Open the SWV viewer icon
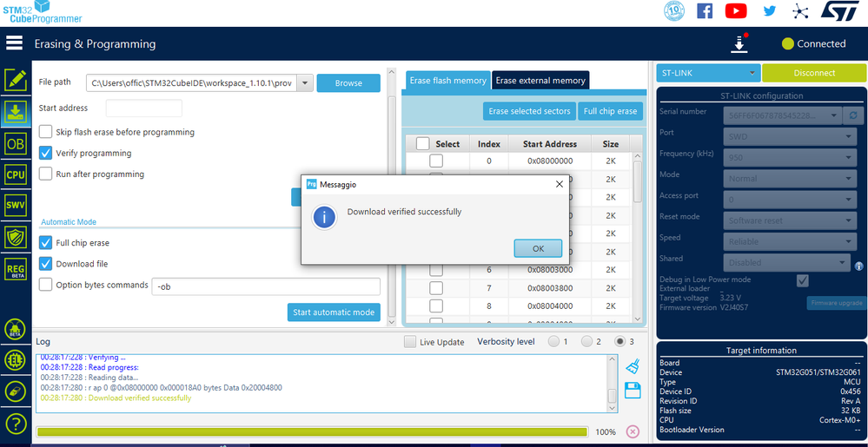 [x=16, y=207]
